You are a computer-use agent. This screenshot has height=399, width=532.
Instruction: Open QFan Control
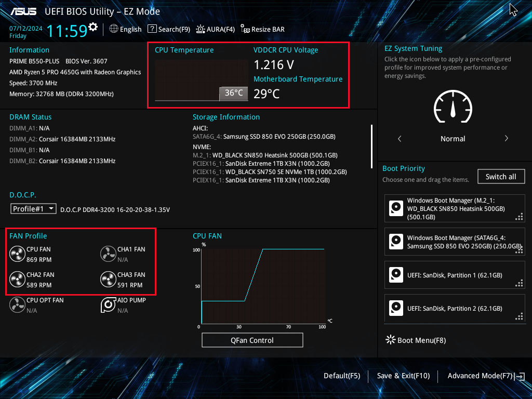pyautogui.click(x=252, y=340)
